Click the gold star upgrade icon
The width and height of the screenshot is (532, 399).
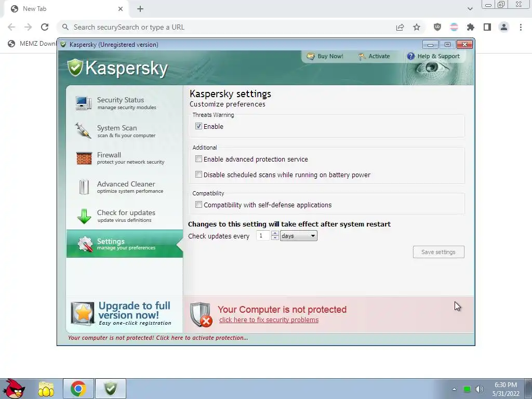coord(83,313)
